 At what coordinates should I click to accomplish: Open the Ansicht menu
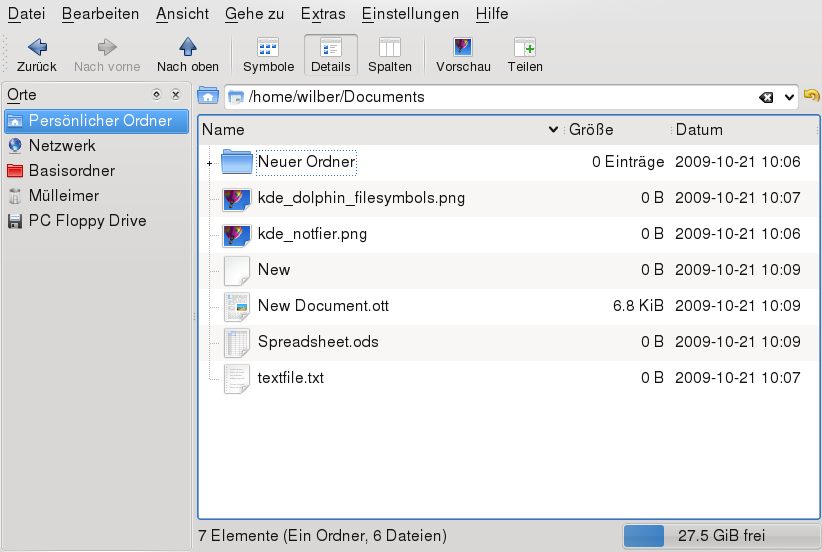click(x=182, y=14)
